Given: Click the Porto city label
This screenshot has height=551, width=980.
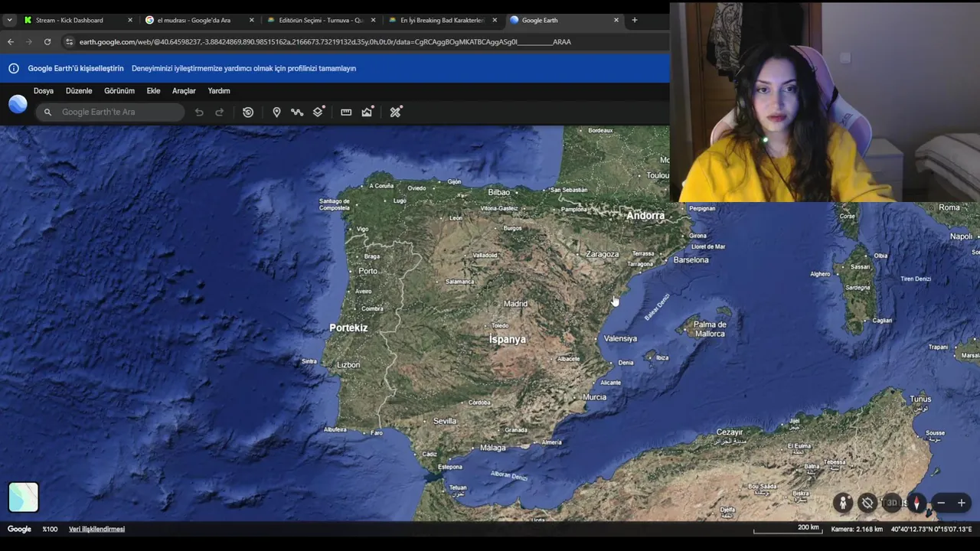Looking at the screenshot, I should pos(367,271).
